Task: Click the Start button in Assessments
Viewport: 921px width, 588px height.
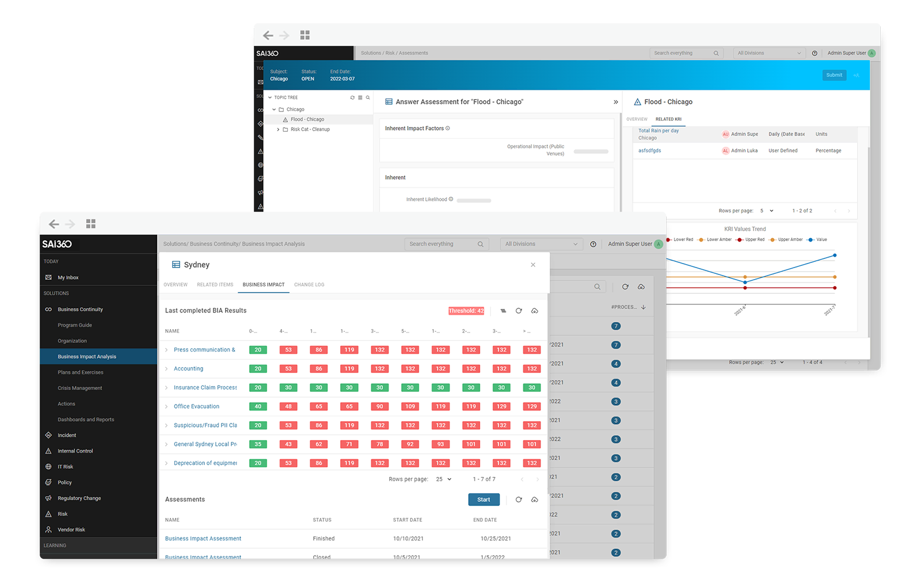Action: coord(484,499)
